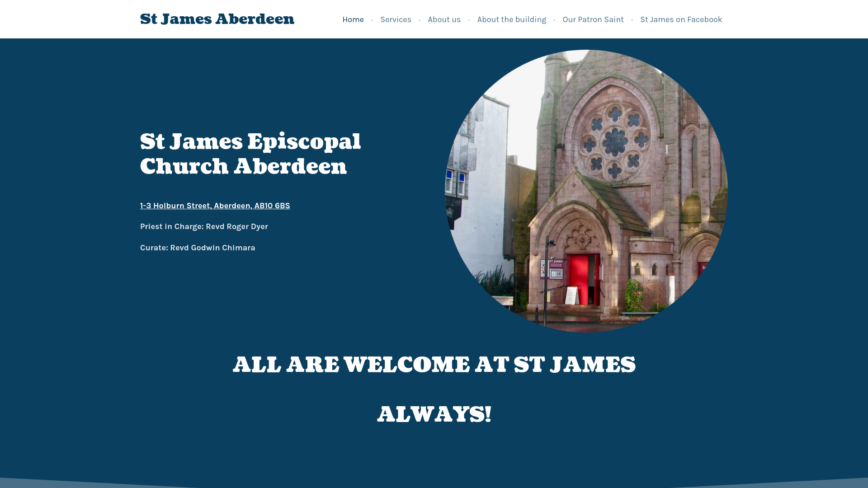This screenshot has width=868, height=488.
Task: Click the Priest in Charge: Revd Roger Dyer text
Action: tap(204, 226)
